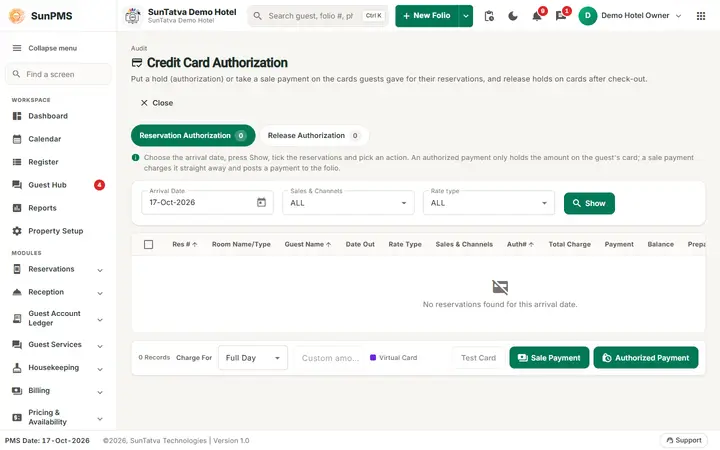Sort by Res # column header
Image resolution: width=720 pixels, height=450 pixels.
pos(185,244)
